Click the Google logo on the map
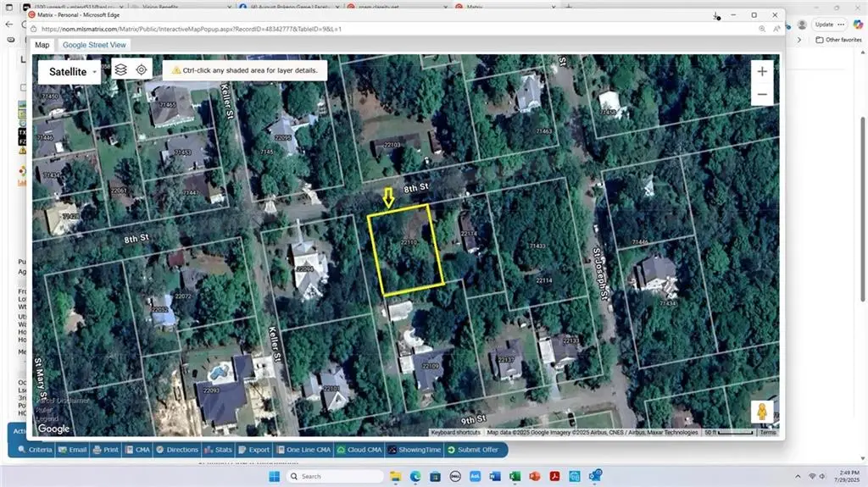The height and width of the screenshot is (487, 868). [x=53, y=429]
